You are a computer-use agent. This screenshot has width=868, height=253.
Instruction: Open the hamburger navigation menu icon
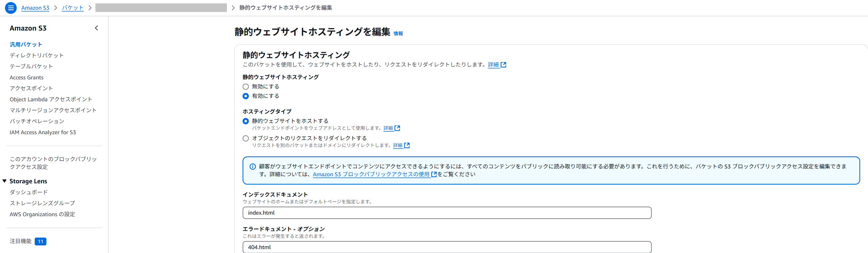tap(11, 8)
